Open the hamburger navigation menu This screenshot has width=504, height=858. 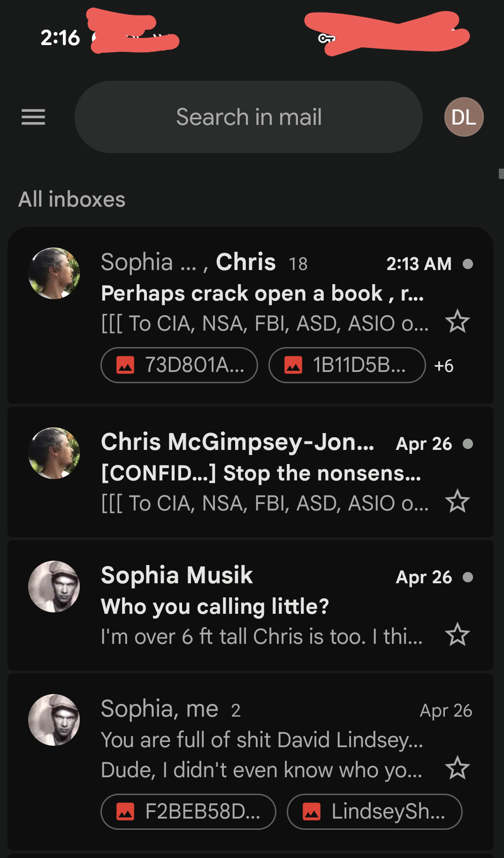coord(33,117)
